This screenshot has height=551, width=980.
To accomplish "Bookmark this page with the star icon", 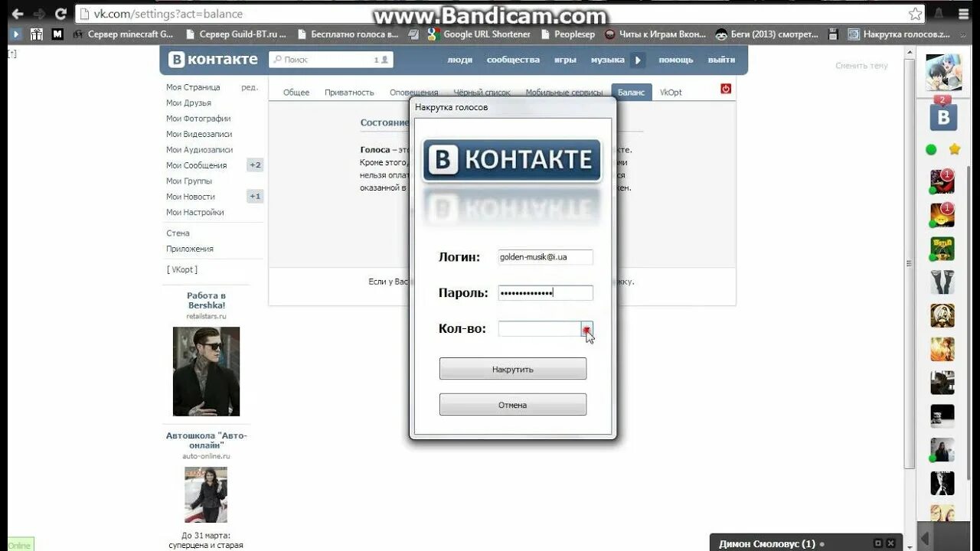I will [x=915, y=14].
